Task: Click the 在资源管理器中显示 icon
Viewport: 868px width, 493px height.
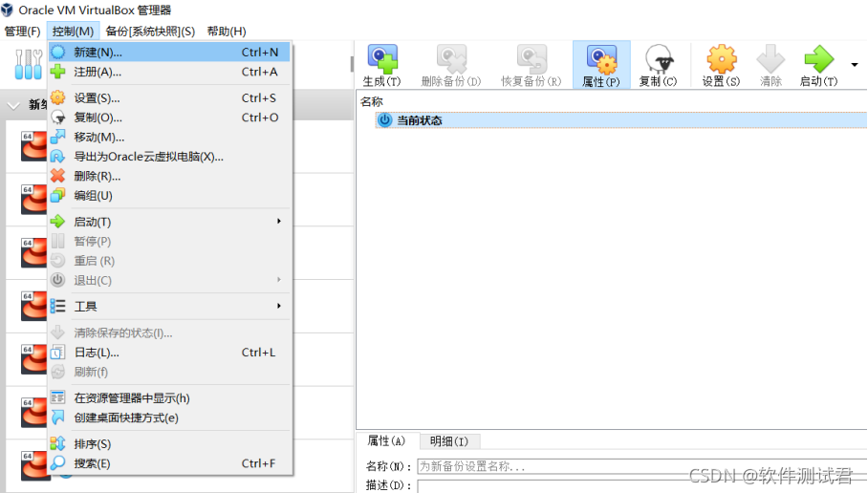Action: click(x=58, y=397)
